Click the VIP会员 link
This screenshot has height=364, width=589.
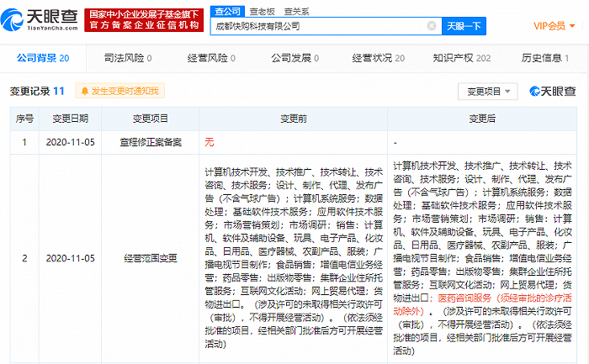[x=549, y=26]
